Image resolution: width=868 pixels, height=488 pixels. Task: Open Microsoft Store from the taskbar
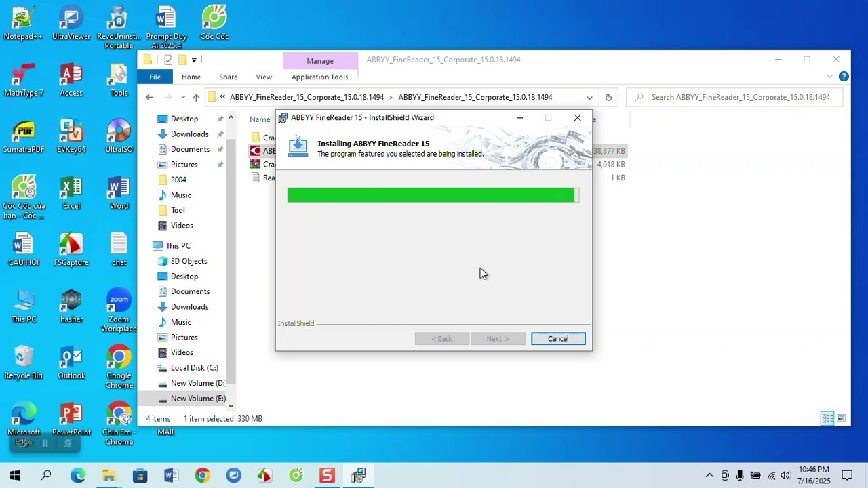[140, 476]
